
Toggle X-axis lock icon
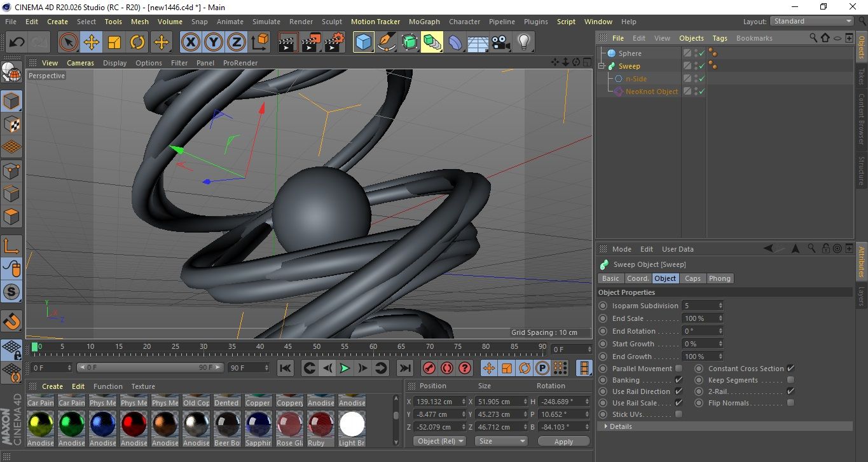(189, 43)
